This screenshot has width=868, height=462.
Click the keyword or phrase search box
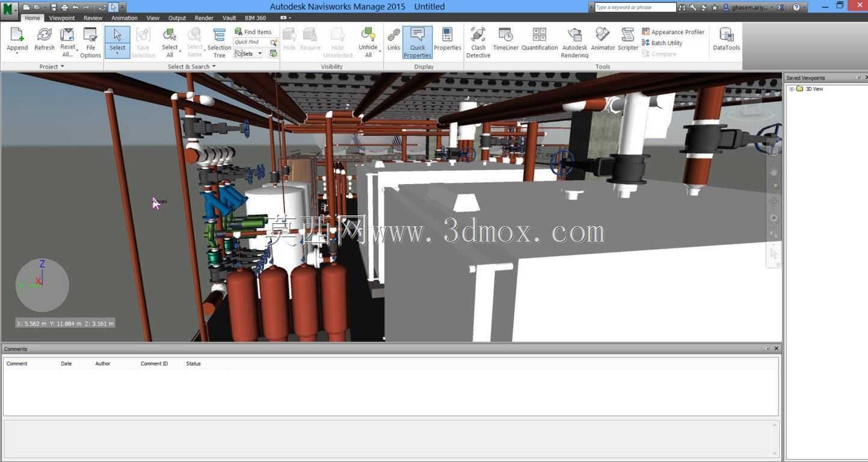635,7
